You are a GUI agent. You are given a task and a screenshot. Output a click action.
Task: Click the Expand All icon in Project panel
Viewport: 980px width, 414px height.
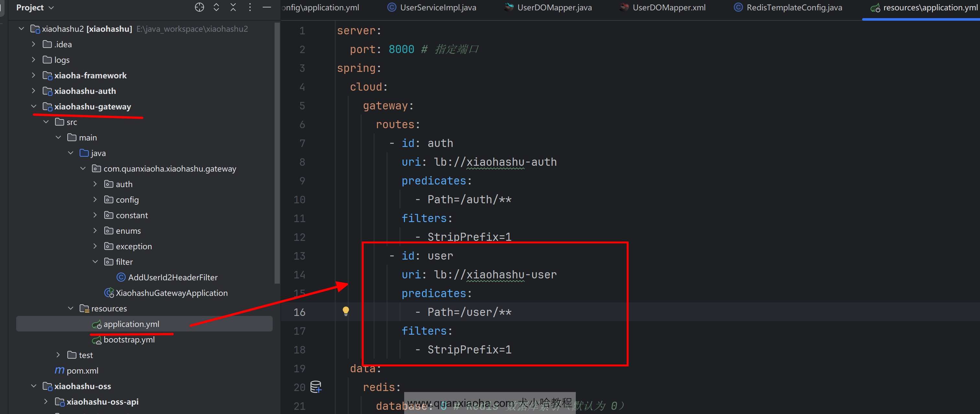pos(216,7)
